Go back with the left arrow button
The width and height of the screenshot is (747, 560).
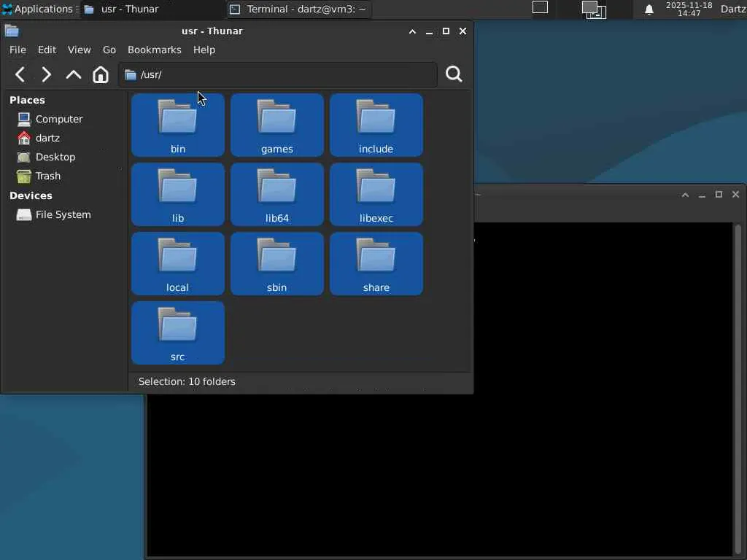tap(20, 74)
